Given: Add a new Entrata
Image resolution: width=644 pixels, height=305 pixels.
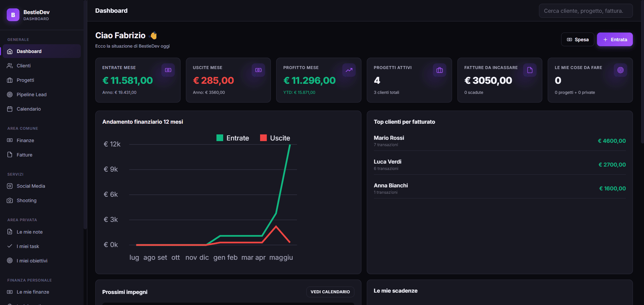Looking at the screenshot, I should pos(615,40).
